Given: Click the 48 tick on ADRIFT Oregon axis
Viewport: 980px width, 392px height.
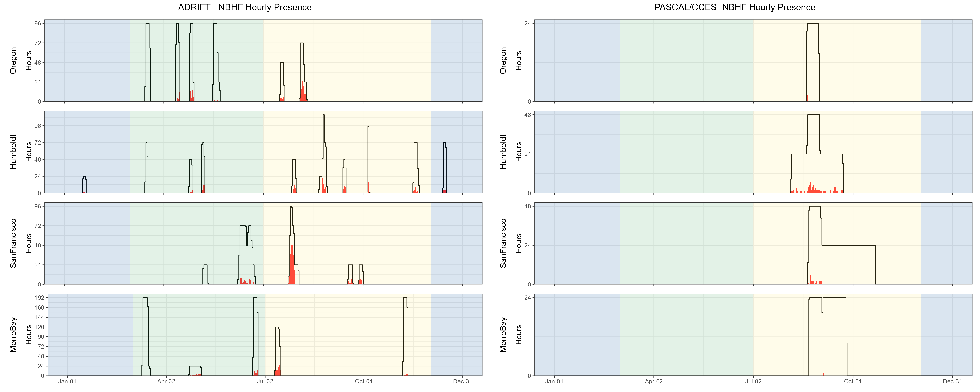Looking at the screenshot, I should click(x=38, y=62).
